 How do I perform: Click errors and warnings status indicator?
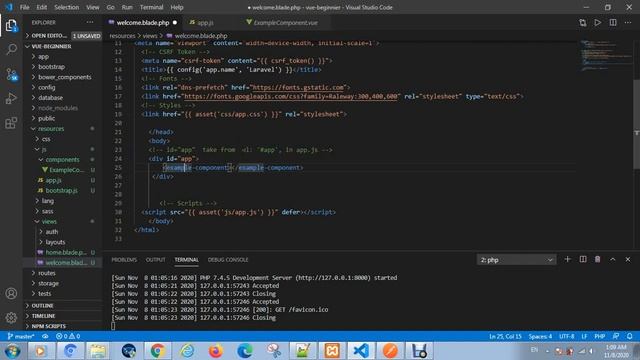[x=68, y=336]
